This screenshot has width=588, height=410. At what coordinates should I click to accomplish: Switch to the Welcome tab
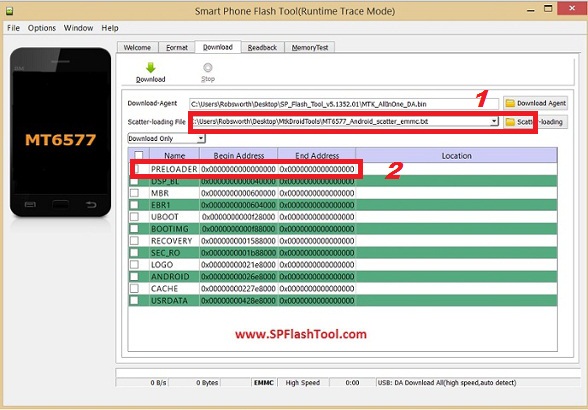coord(137,48)
